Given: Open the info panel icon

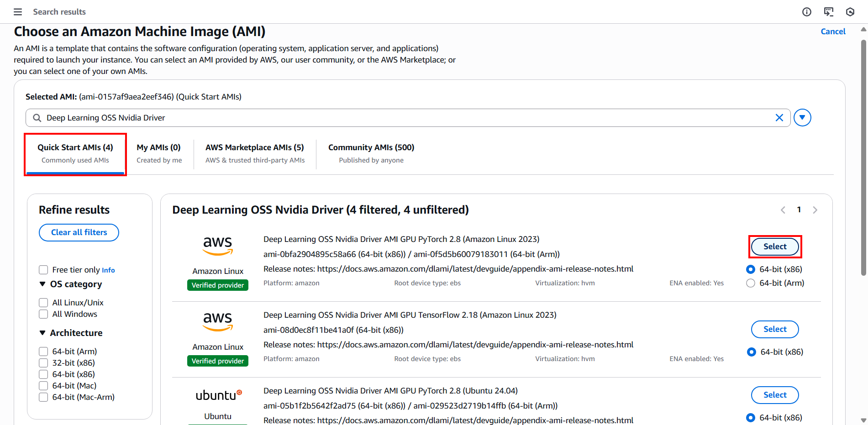Looking at the screenshot, I should [x=807, y=12].
